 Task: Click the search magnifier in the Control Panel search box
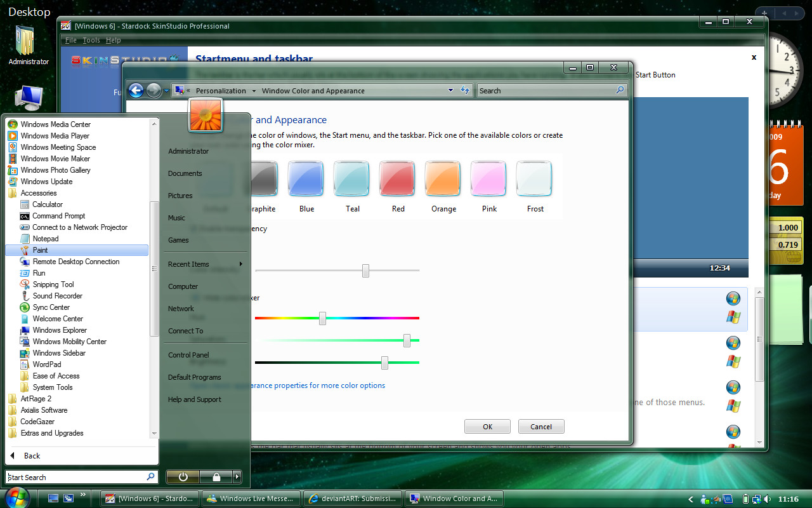click(x=620, y=91)
